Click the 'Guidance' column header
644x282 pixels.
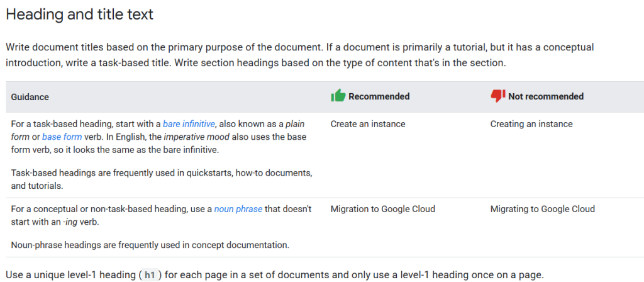tap(30, 97)
